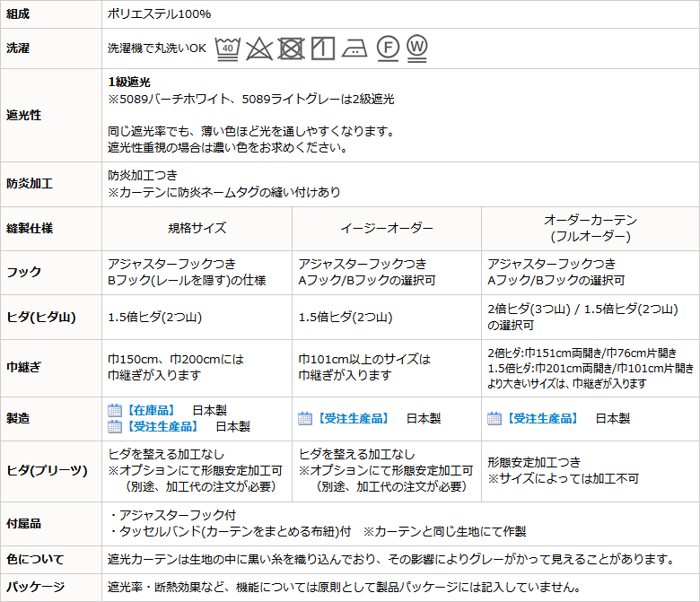Select the オーダーカーテン(フルオーダー) column header

pos(591,228)
